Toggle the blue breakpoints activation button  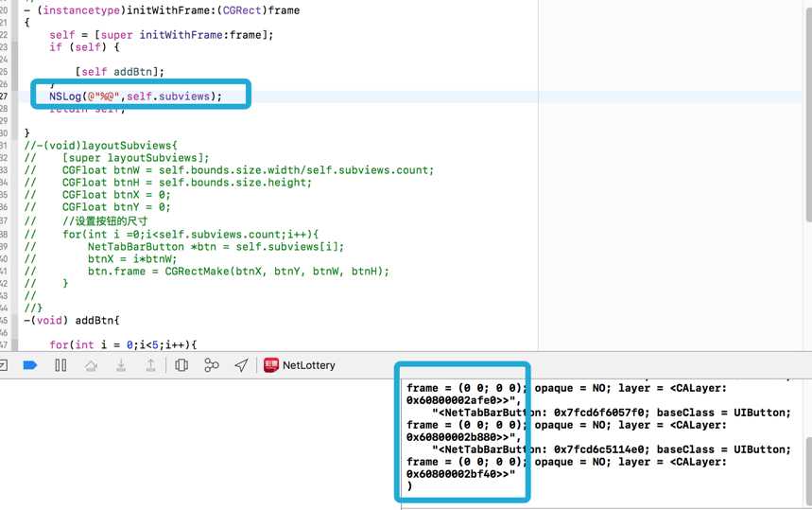pos(30,365)
